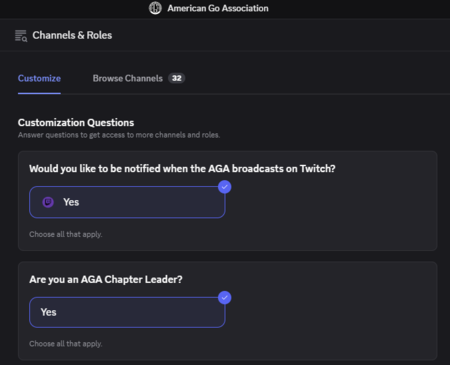Click the checkmark badge on Twitch Yes option
450x365 pixels.
(225, 187)
